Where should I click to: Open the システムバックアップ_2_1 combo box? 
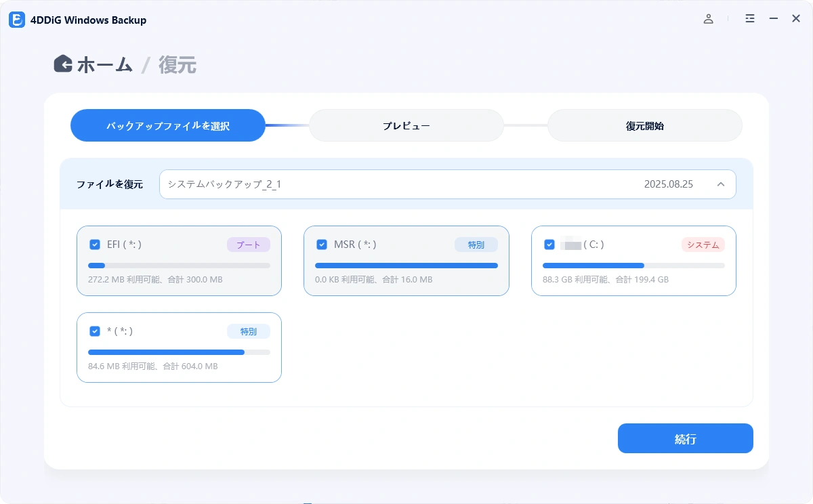(x=447, y=184)
